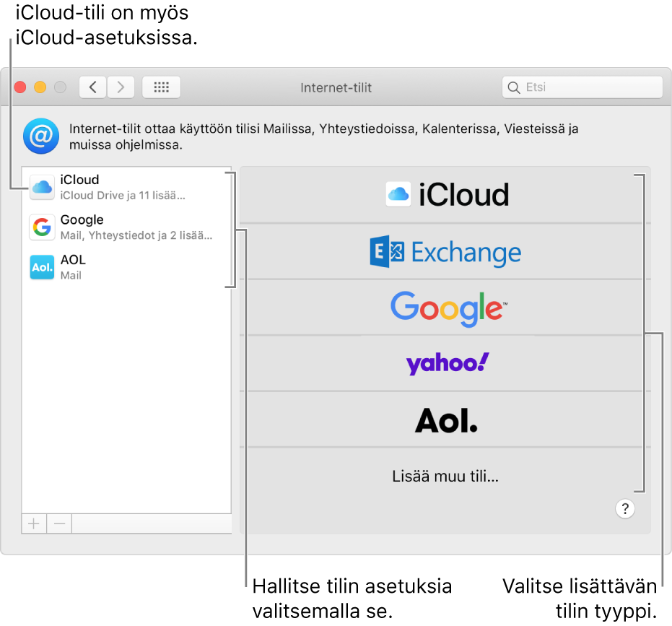Close the window with the red button
This screenshot has height=626, width=672.
[20, 87]
